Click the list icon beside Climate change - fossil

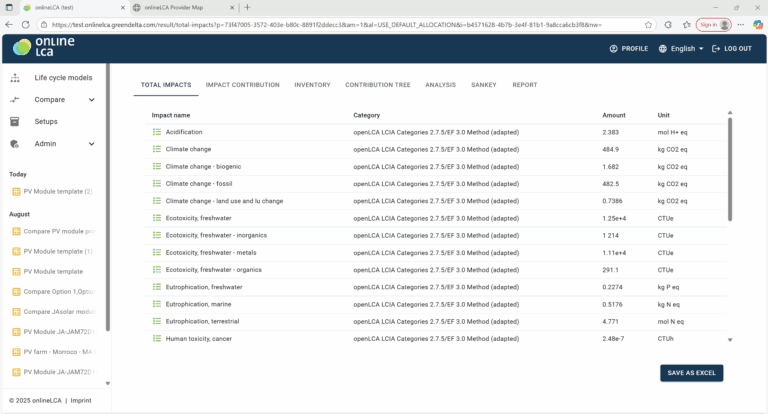157,184
